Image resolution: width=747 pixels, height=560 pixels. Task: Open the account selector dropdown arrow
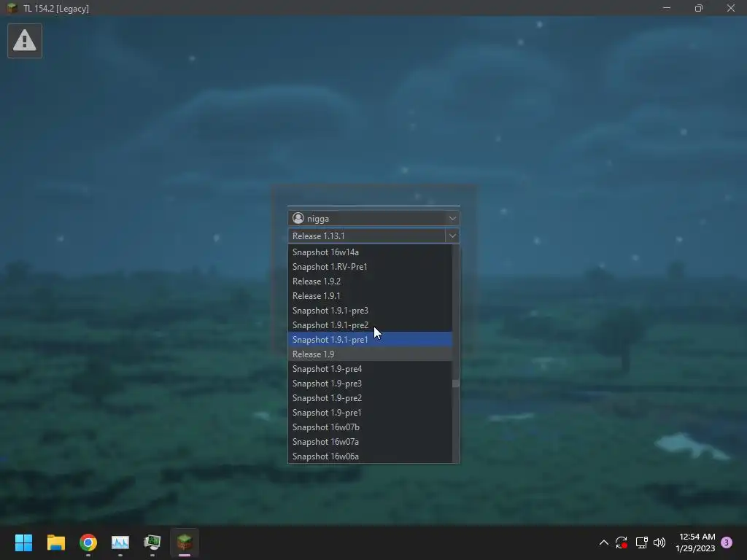(x=452, y=219)
